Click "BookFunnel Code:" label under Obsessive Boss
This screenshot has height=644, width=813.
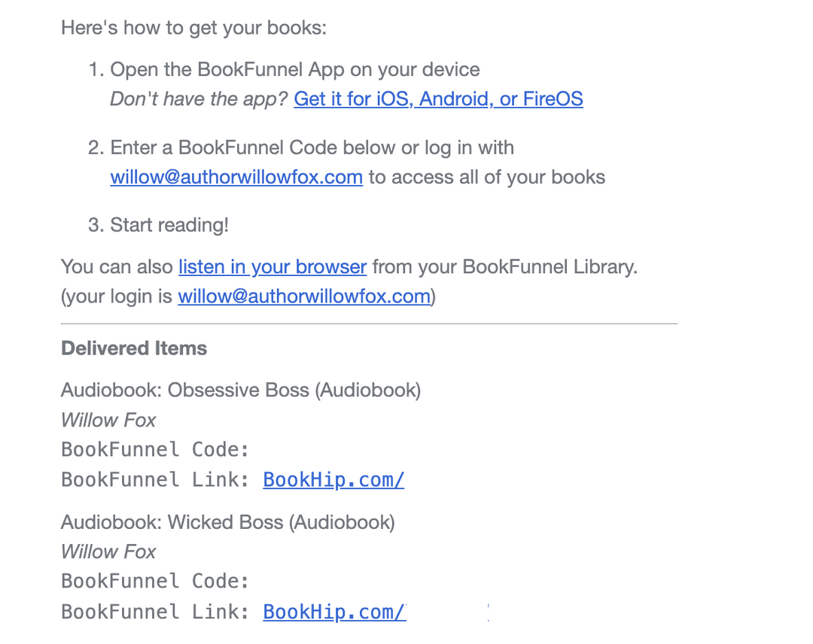[155, 450]
